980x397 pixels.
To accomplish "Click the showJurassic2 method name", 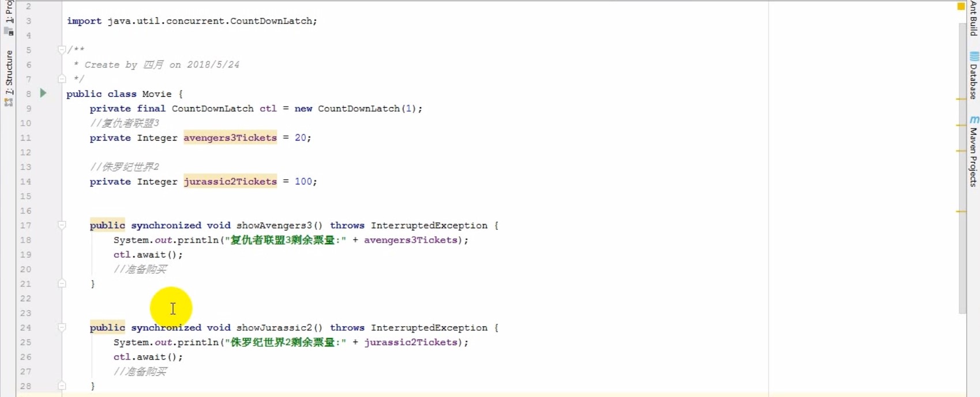I will tap(274, 327).
